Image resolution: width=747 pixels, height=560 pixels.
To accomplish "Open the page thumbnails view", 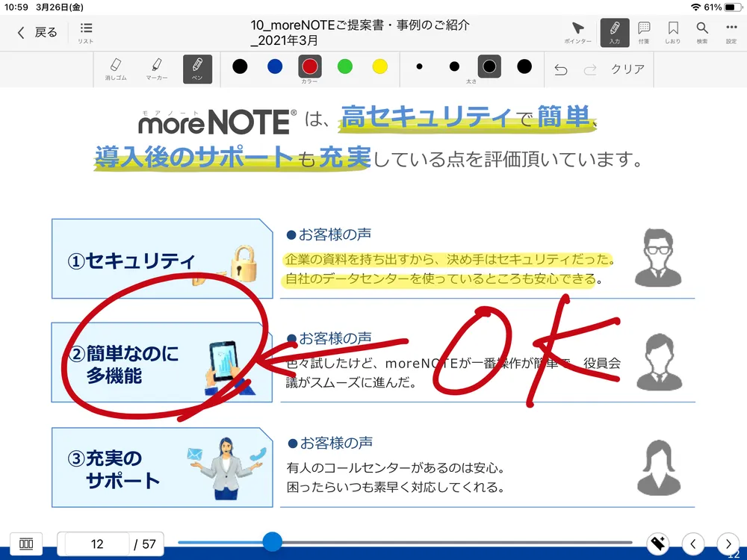I will click(x=26, y=544).
